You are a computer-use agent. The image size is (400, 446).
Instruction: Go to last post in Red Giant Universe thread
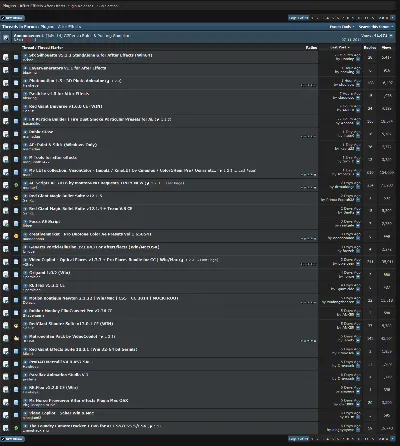click(x=358, y=110)
